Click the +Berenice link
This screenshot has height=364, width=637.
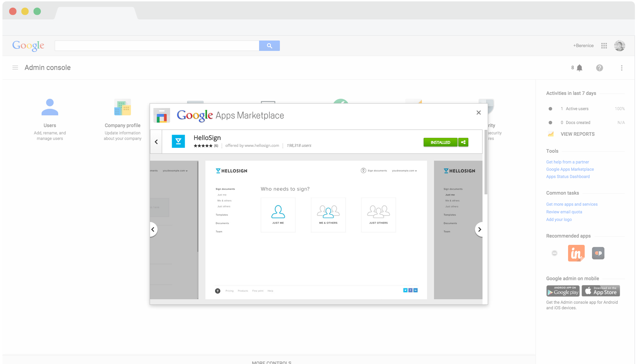[583, 46]
